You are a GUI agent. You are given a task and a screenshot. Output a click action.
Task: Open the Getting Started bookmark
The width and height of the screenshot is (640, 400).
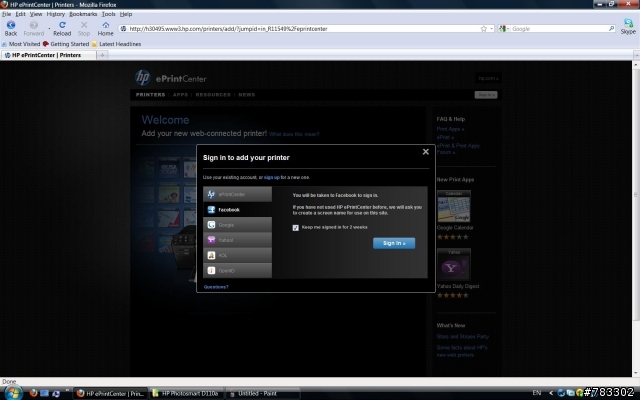point(66,44)
